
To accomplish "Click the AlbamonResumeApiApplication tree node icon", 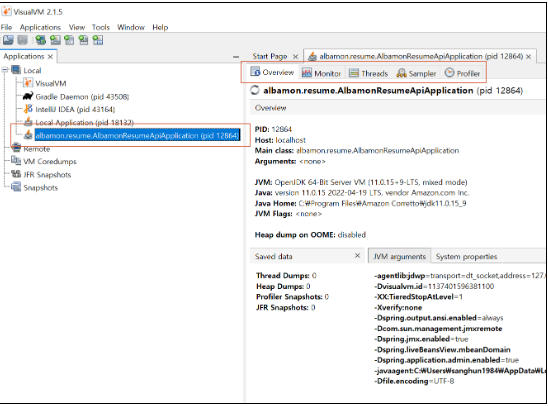I will click(28, 135).
